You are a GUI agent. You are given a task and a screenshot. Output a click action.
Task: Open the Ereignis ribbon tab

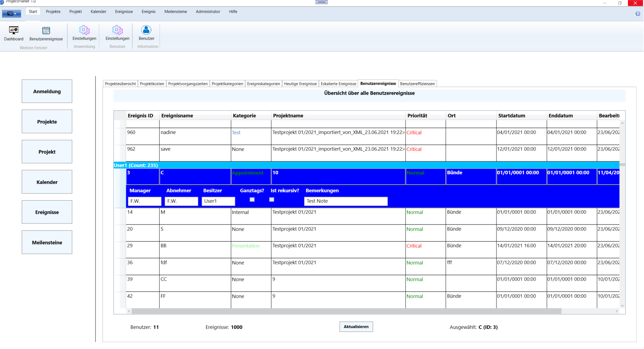tap(149, 11)
